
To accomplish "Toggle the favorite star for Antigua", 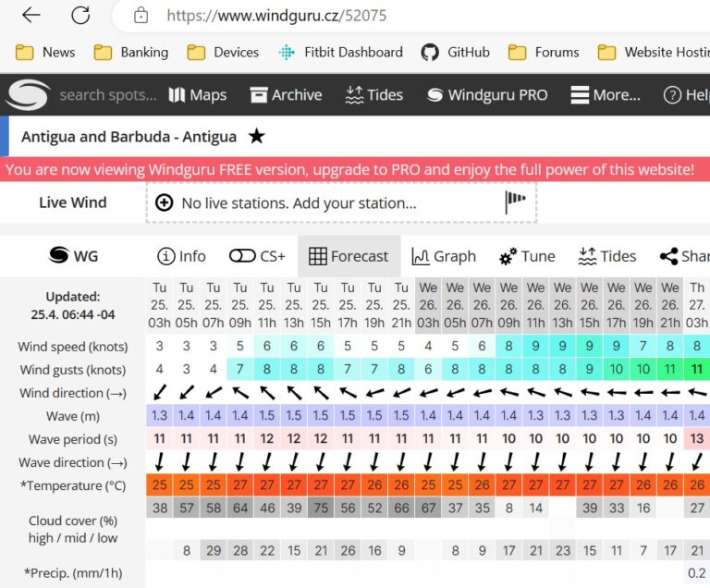I will [257, 136].
